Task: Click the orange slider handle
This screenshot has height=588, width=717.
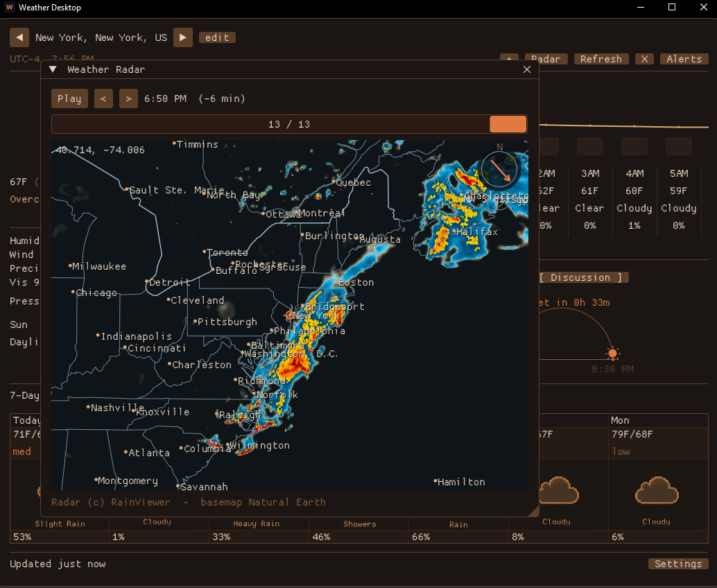Action: click(x=508, y=124)
